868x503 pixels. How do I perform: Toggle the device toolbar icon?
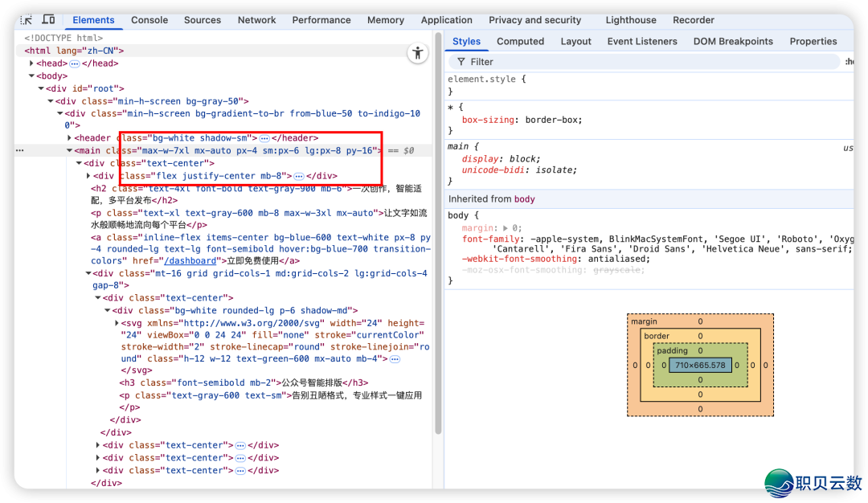[49, 19]
